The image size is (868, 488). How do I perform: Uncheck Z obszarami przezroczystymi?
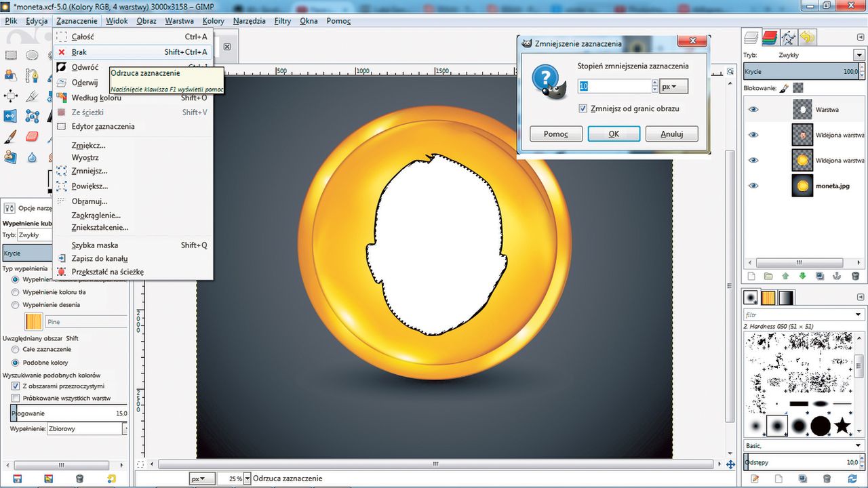click(x=16, y=385)
